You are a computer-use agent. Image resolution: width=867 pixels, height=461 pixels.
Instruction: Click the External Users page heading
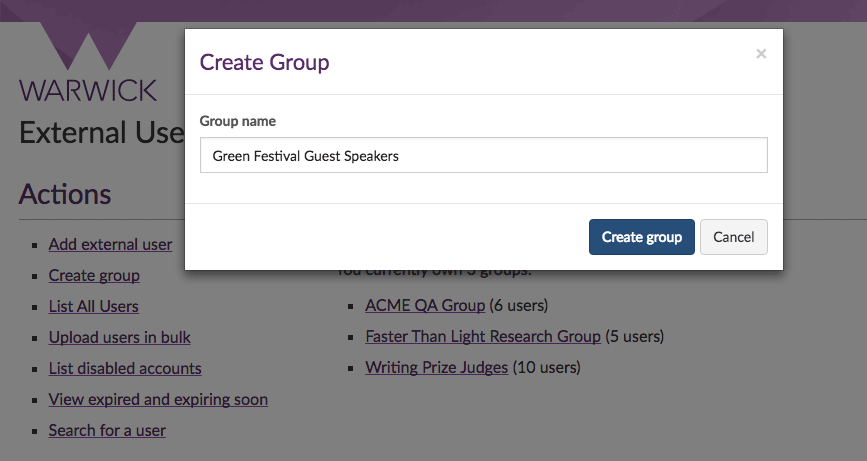pos(101,133)
